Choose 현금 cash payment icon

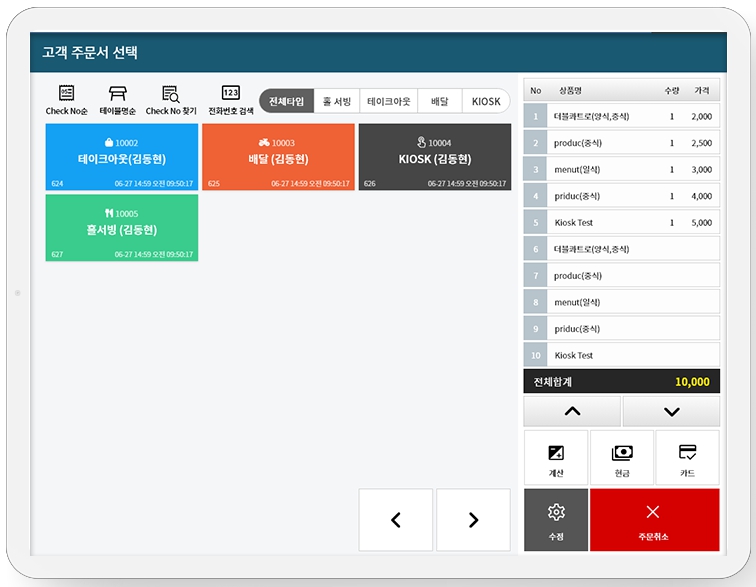click(x=621, y=458)
